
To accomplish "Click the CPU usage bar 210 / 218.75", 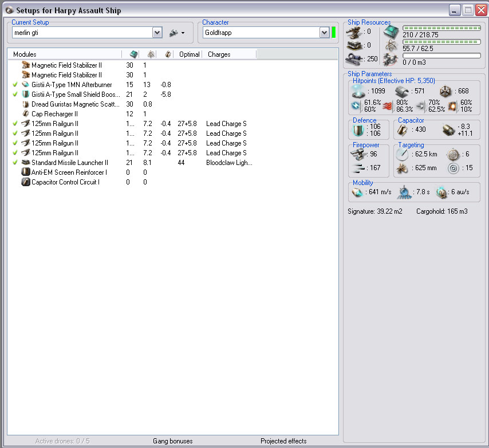I will (x=441, y=28).
